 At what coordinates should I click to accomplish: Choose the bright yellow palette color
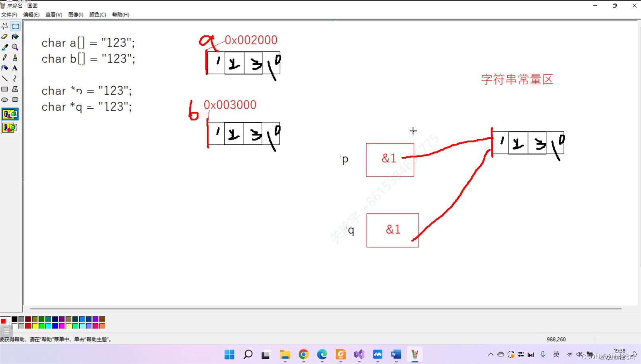click(x=35, y=326)
